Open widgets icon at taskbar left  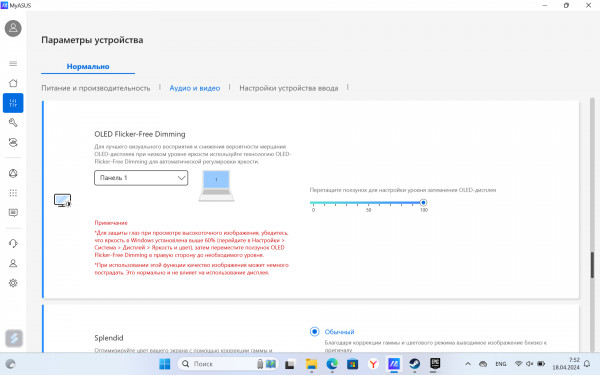click(x=10, y=364)
